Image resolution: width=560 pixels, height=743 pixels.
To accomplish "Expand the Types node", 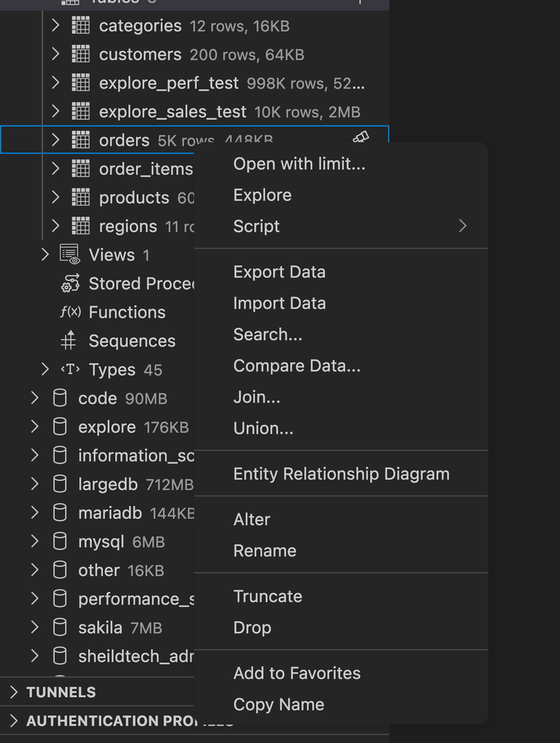I will pos(45,369).
